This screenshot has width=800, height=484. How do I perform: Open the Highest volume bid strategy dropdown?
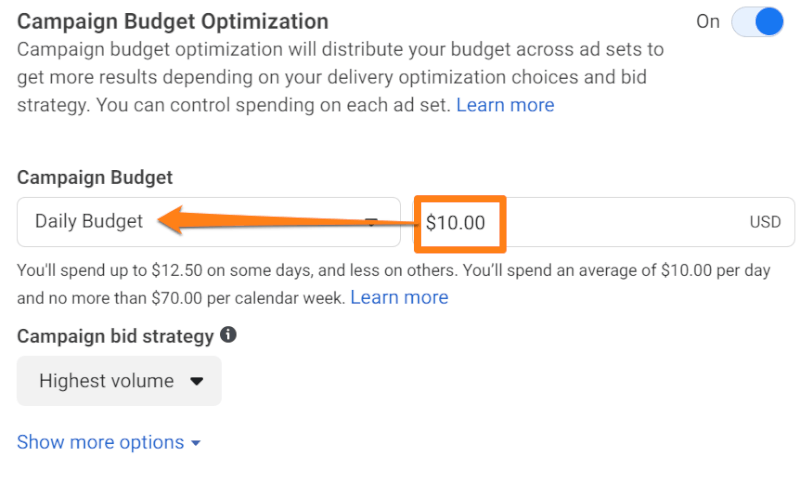[119, 381]
